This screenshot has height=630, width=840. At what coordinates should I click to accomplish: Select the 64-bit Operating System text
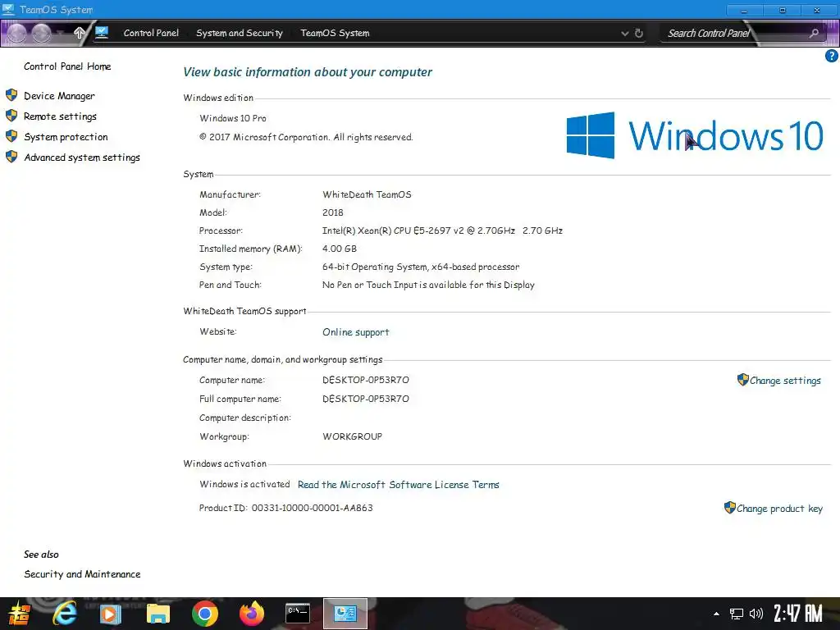[421, 267]
